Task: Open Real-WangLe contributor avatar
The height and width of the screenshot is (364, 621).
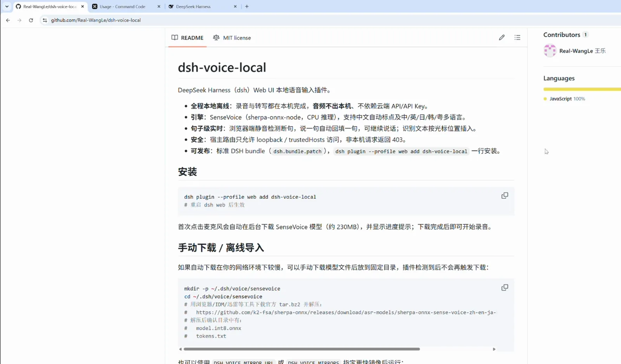Action: [x=550, y=51]
